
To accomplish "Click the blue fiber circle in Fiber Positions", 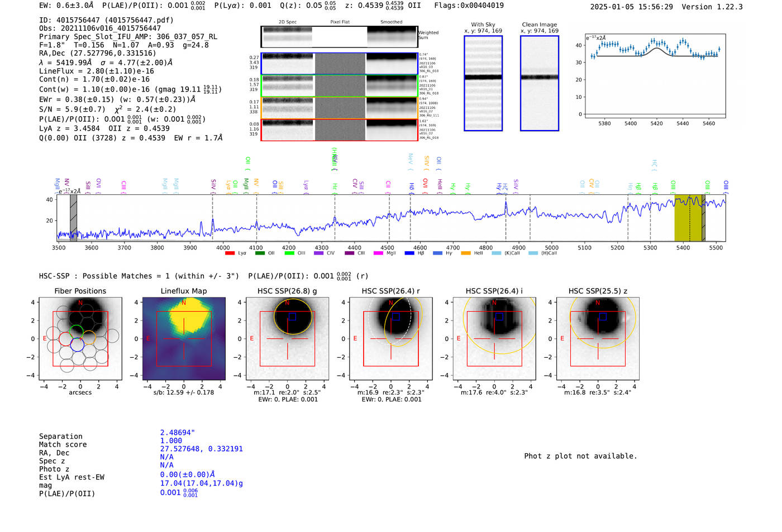I will (77, 345).
